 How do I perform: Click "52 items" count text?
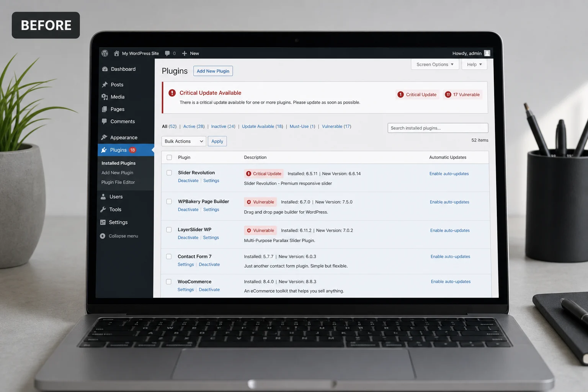tap(480, 140)
